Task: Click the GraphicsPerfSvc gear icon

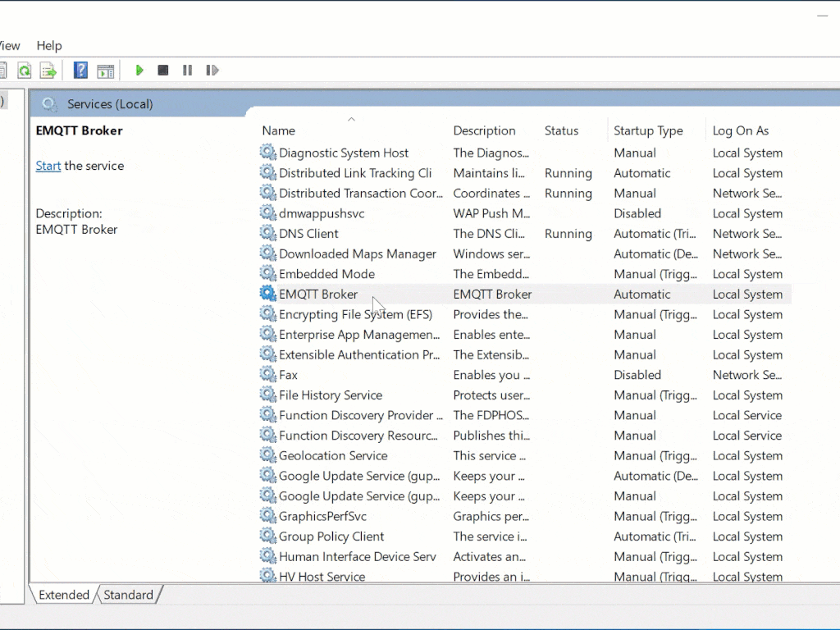Action: (268, 515)
